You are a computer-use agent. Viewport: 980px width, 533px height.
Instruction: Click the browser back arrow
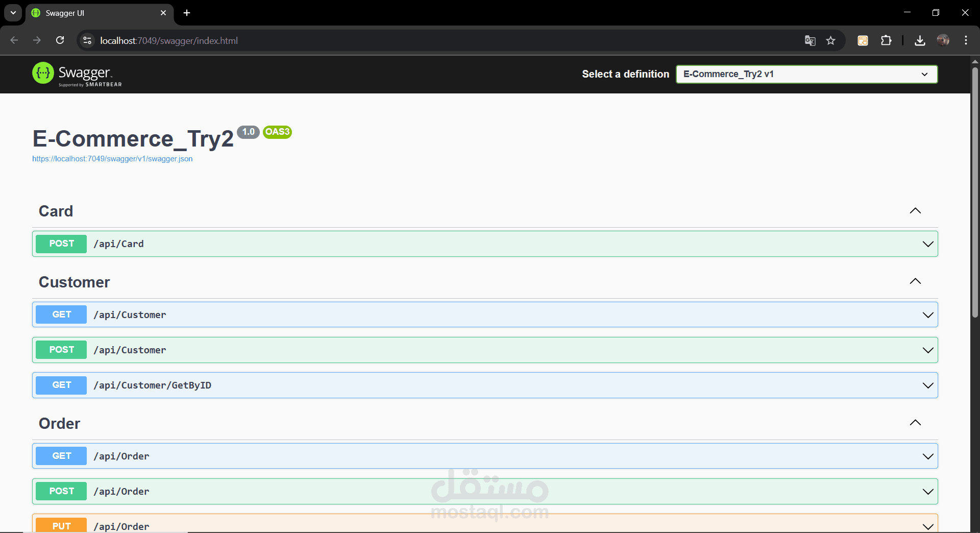point(14,40)
